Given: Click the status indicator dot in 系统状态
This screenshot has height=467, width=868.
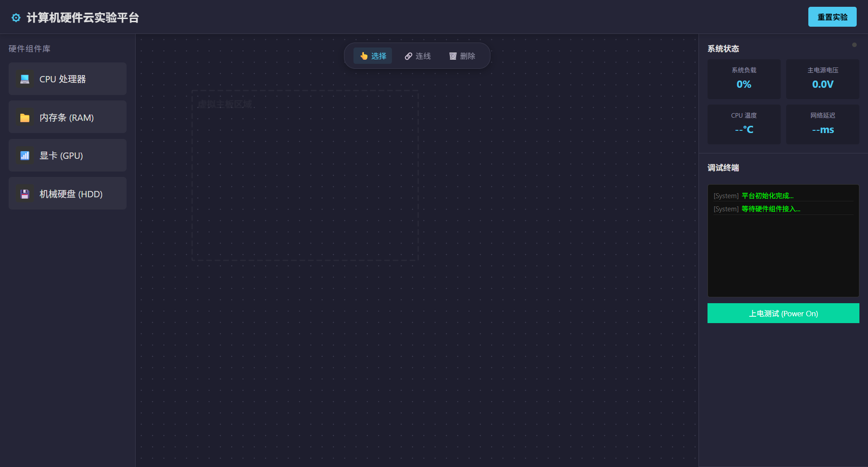Looking at the screenshot, I should (x=854, y=45).
